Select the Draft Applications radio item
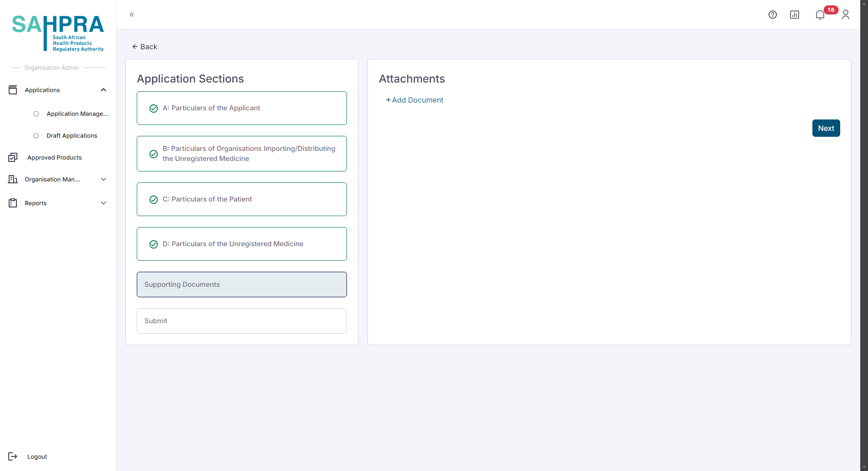The image size is (868, 471). coord(36,135)
